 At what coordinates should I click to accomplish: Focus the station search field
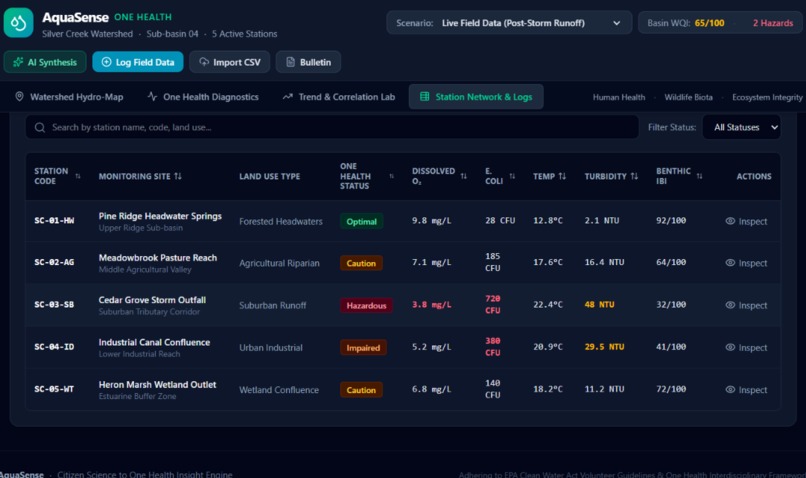332,127
